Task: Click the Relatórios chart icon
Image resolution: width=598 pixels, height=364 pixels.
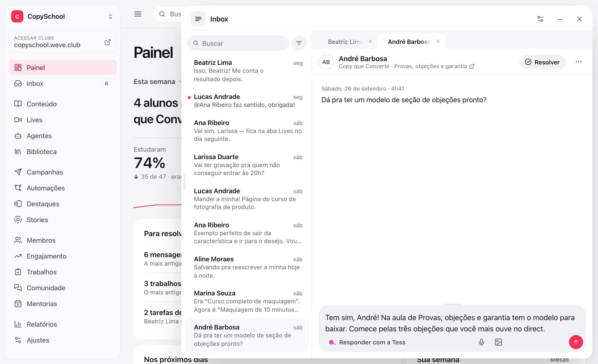Action: 18,324
